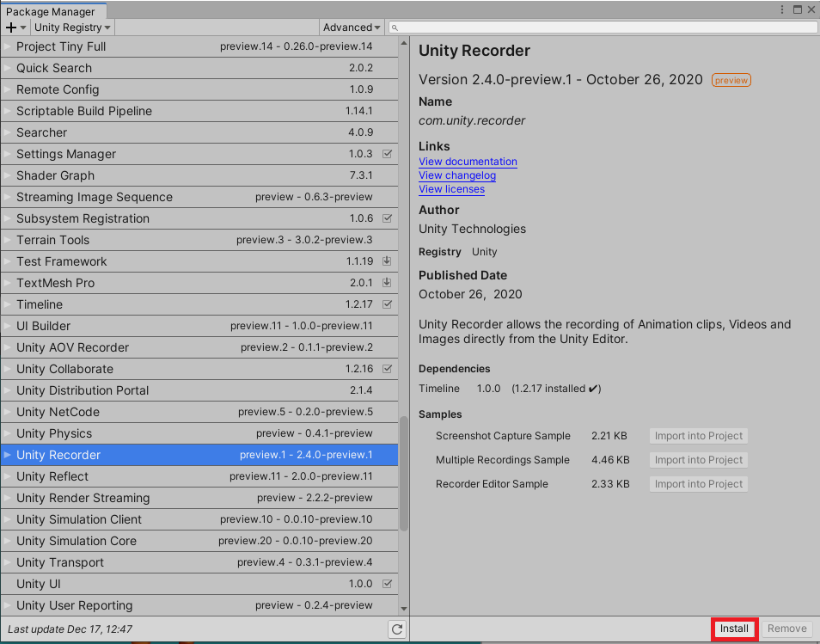The image size is (820, 644).
Task: Click the orange preview tag badge
Action: click(x=731, y=80)
